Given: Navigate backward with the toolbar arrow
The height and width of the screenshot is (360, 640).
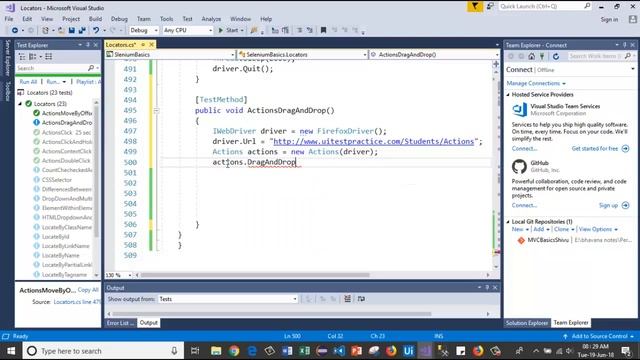Looking at the screenshot, I should (x=15, y=30).
